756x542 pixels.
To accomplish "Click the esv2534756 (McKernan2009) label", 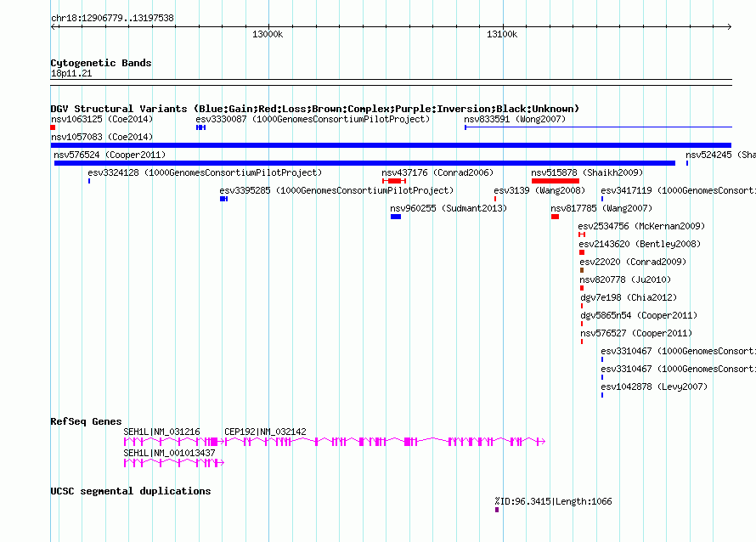I will tap(641, 226).
